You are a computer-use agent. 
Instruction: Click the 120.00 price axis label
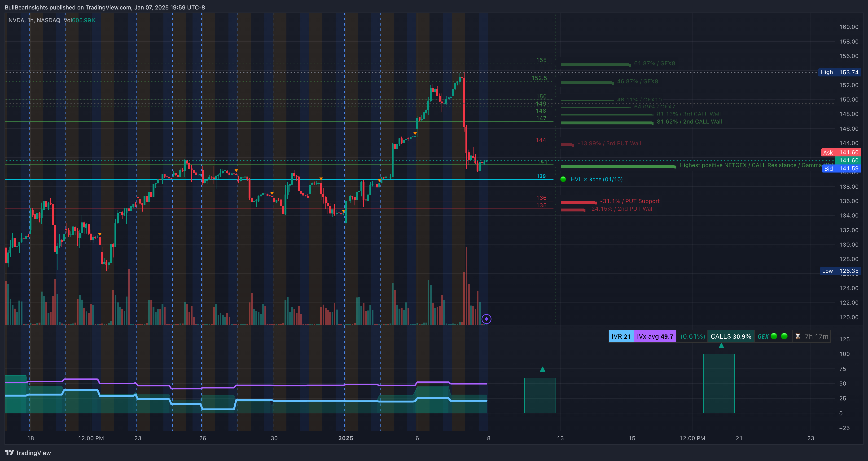(849, 317)
